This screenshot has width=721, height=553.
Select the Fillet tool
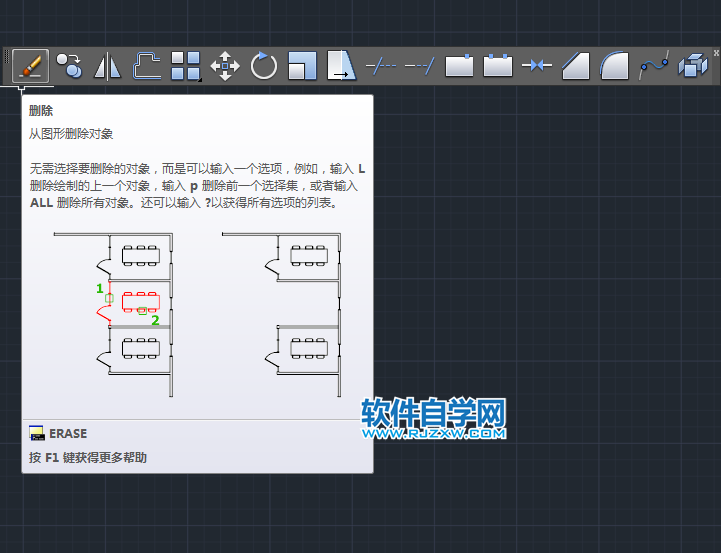click(x=614, y=66)
